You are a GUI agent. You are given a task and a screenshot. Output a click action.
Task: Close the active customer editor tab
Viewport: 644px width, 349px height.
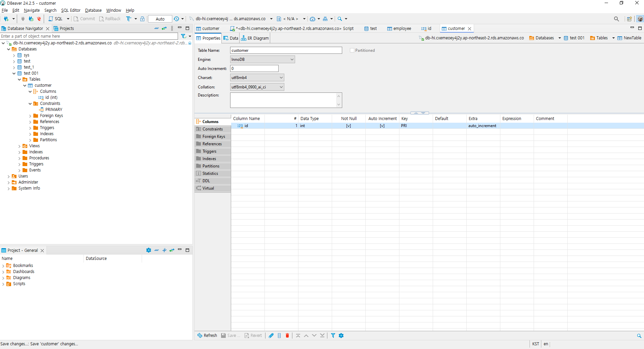point(470,29)
